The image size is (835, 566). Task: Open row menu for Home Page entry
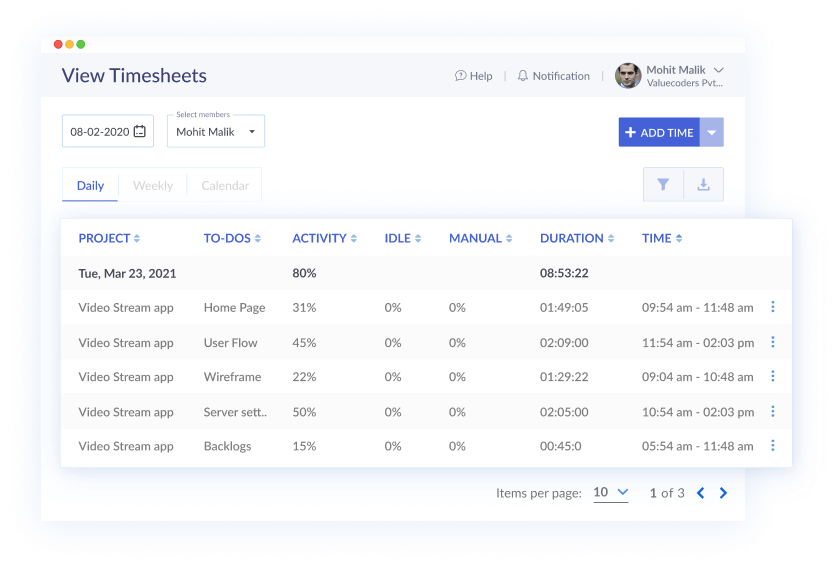click(773, 307)
